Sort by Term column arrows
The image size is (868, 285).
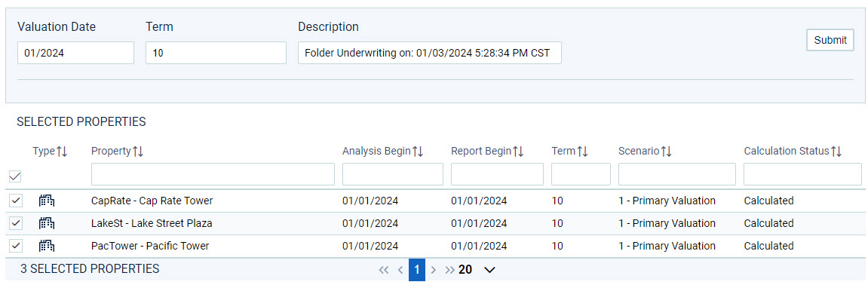pos(582,151)
